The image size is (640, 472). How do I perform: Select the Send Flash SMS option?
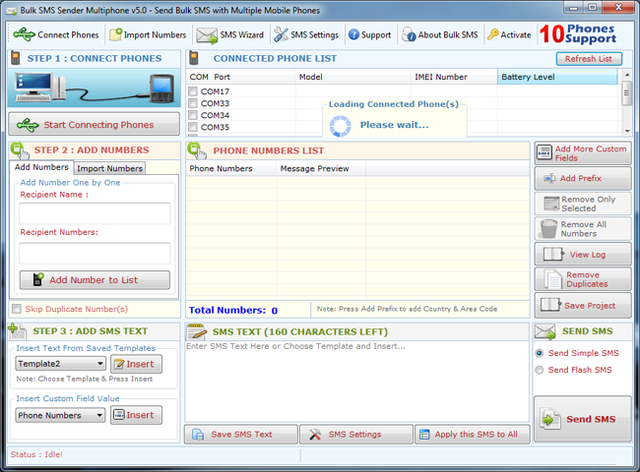[539, 370]
